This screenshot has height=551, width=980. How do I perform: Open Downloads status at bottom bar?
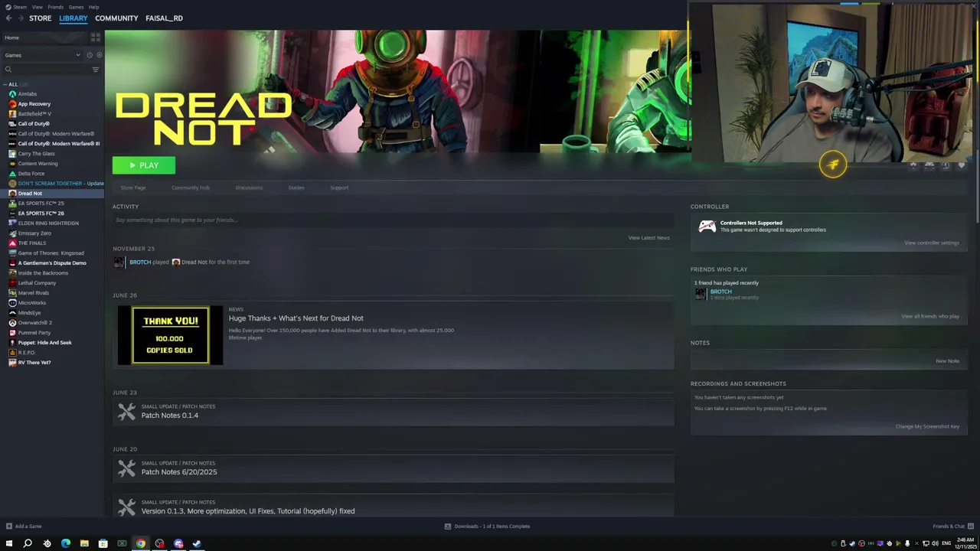pyautogui.click(x=488, y=527)
